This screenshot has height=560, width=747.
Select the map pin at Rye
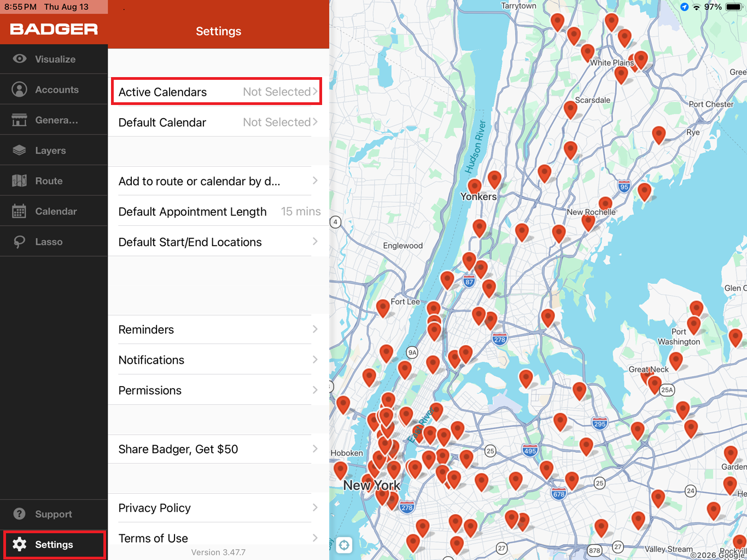click(659, 134)
